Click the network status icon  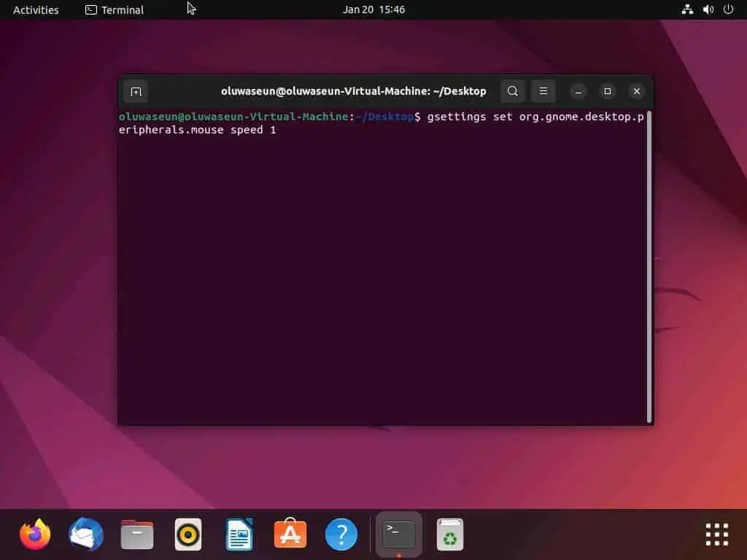click(x=686, y=9)
